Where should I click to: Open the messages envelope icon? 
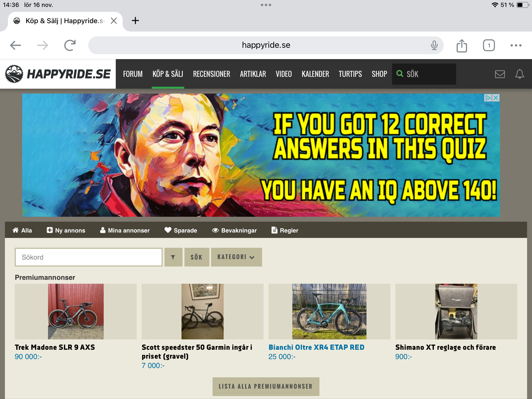pos(500,74)
